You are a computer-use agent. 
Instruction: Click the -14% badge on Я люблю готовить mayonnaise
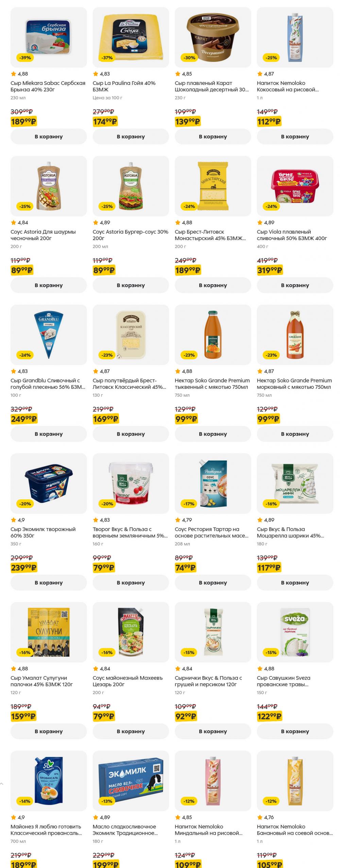(25, 801)
